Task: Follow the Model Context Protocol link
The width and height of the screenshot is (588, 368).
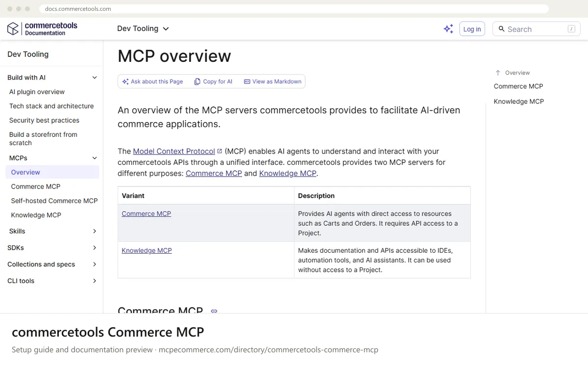Action: 174,151
